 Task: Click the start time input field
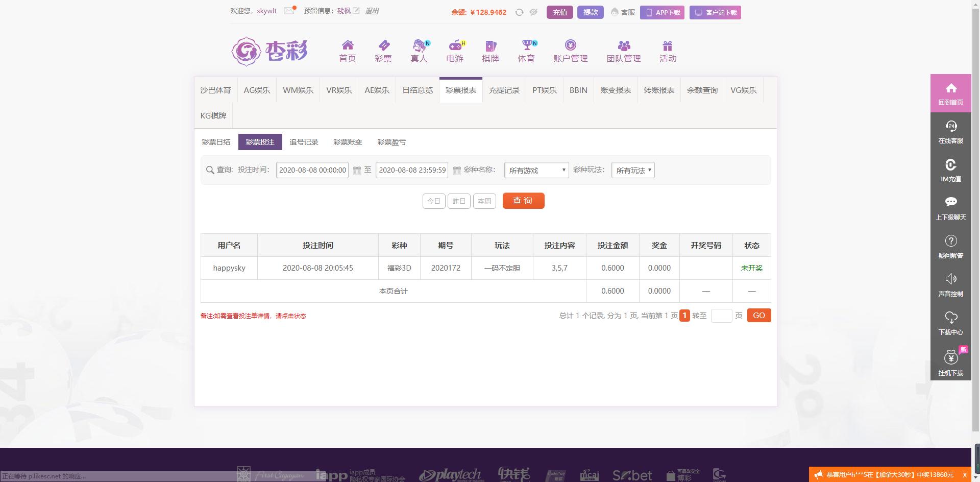tap(312, 170)
